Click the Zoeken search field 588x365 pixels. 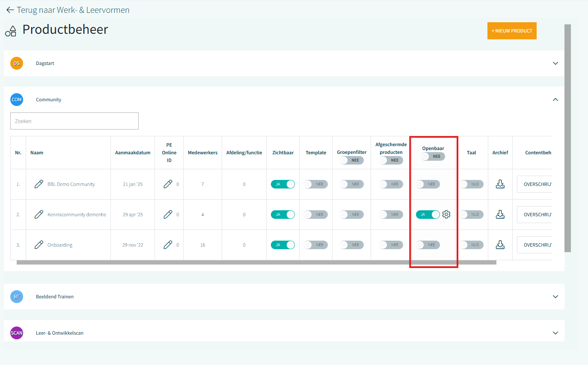pyautogui.click(x=74, y=121)
